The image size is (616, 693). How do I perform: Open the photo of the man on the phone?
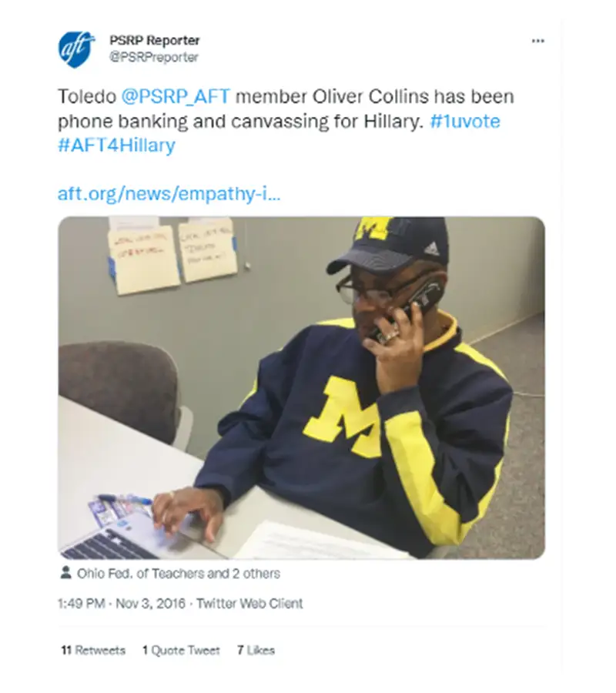coord(301,387)
